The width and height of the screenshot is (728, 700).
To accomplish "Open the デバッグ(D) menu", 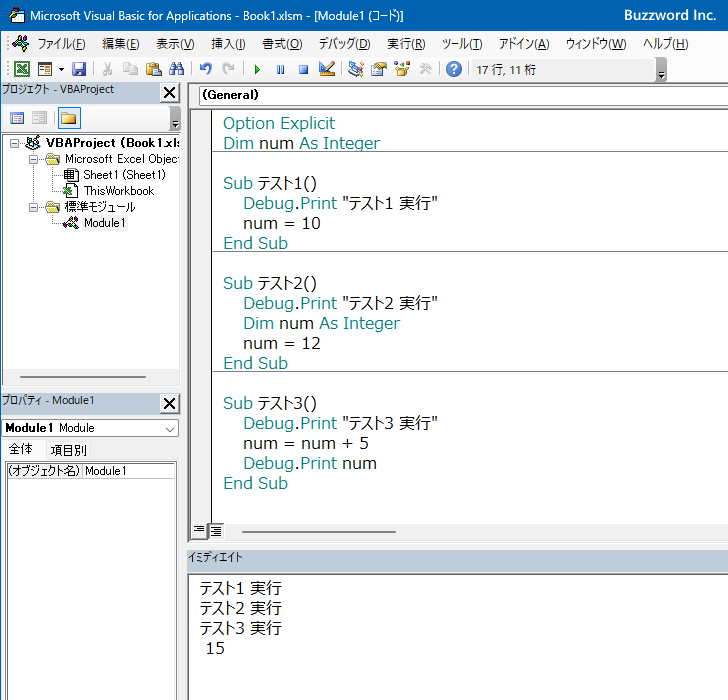I will (x=344, y=44).
